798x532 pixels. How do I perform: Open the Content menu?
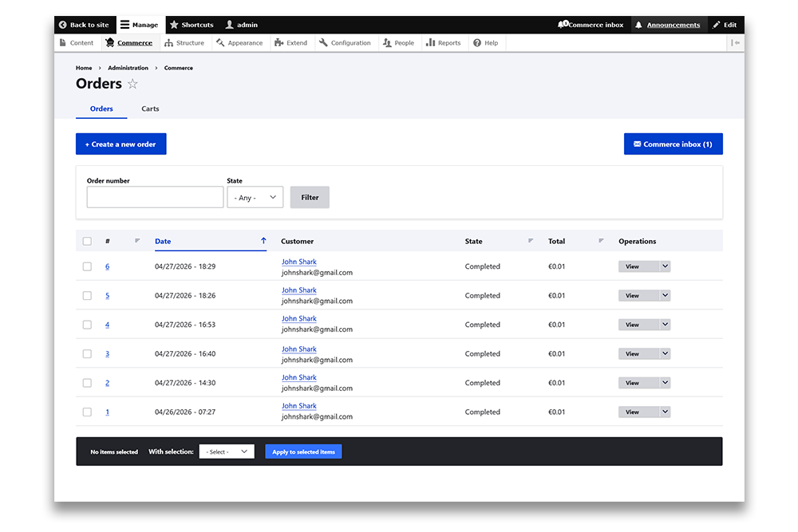[77, 43]
